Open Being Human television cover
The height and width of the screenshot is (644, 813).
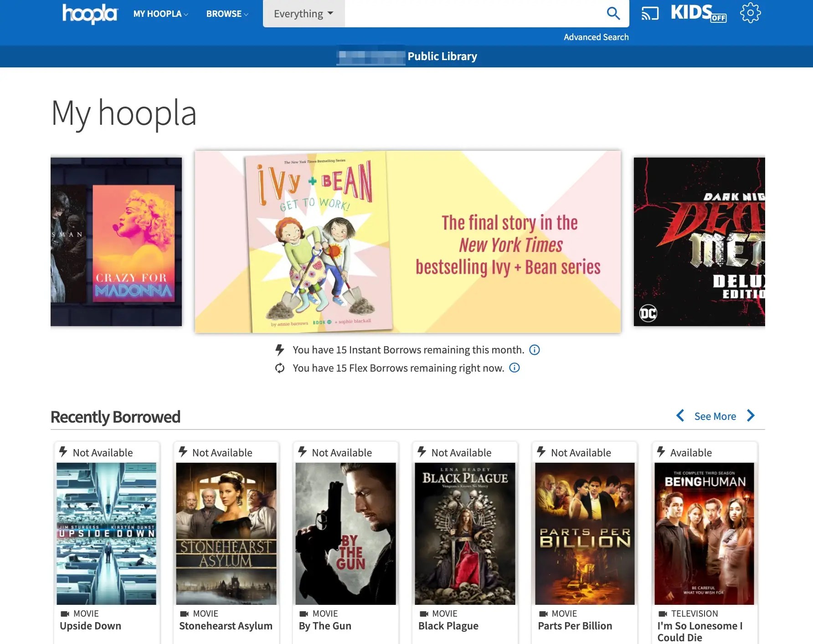(704, 533)
